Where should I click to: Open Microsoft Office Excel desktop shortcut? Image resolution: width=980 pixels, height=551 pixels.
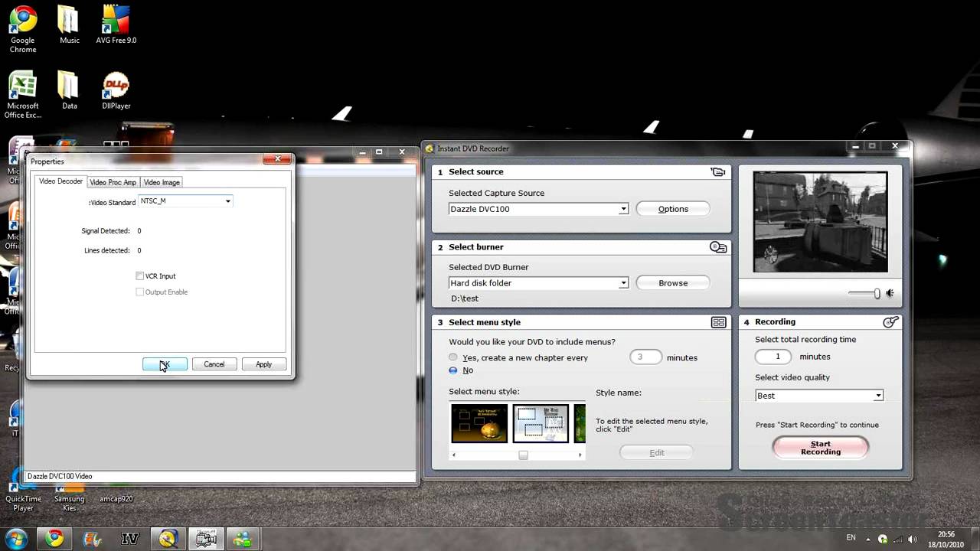point(23,96)
